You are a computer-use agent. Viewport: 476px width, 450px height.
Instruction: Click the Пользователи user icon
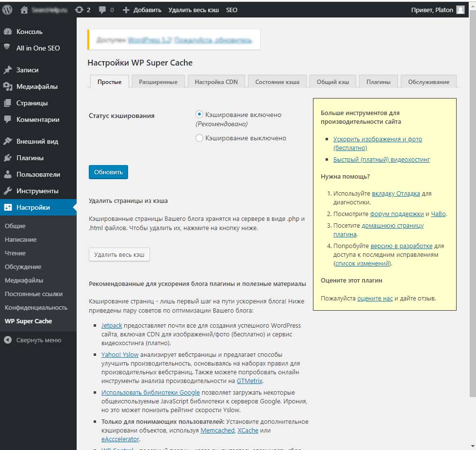8,174
